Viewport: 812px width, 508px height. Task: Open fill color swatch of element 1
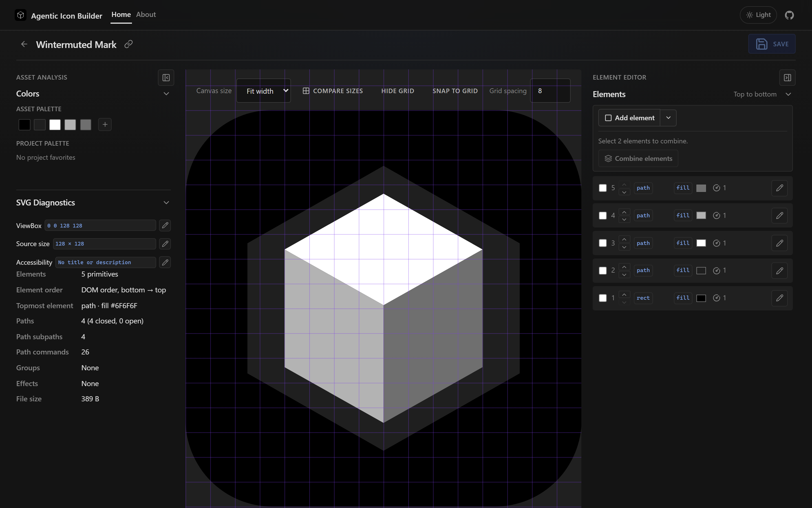point(701,298)
